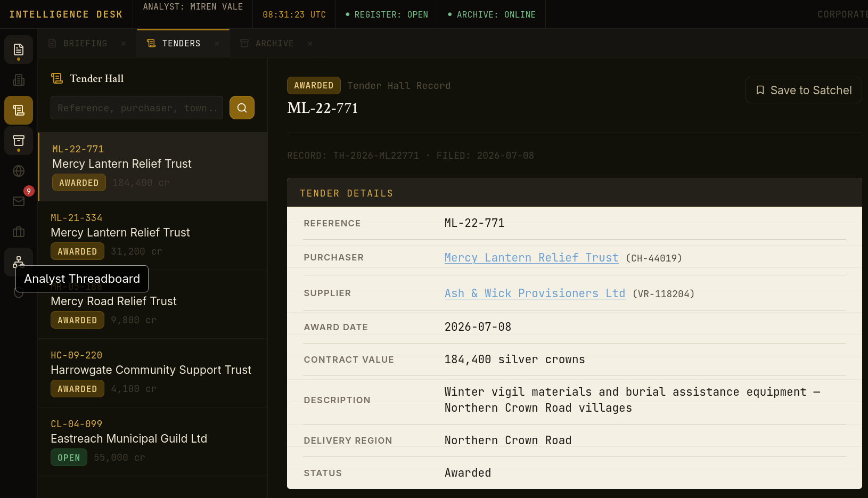Image resolution: width=868 pixels, height=498 pixels.
Task: Click the shield icon below Threadboard
Action: (x=19, y=292)
